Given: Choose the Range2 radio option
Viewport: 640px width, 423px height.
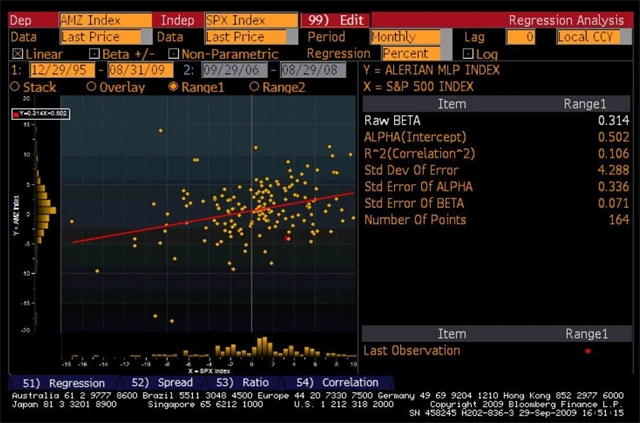Looking at the screenshot, I should (x=254, y=87).
